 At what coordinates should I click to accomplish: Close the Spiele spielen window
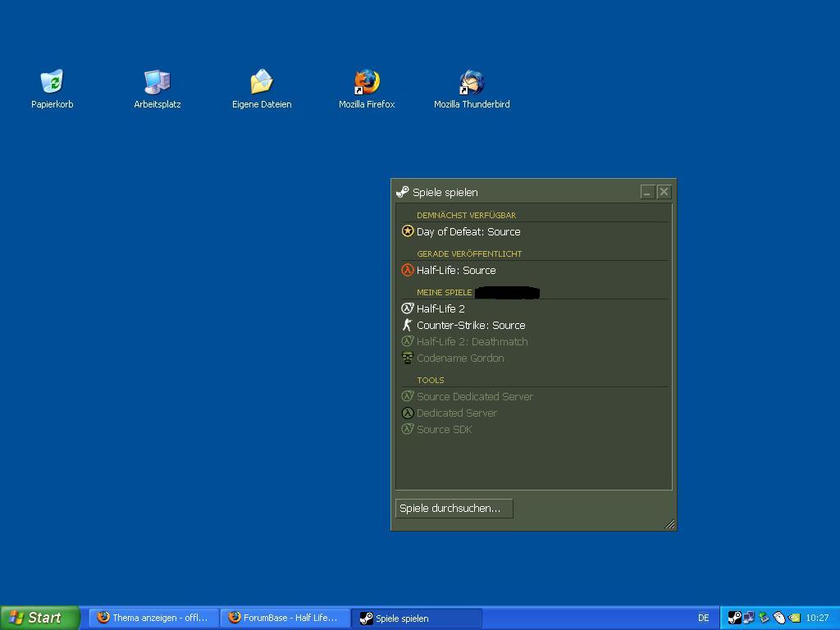664,192
